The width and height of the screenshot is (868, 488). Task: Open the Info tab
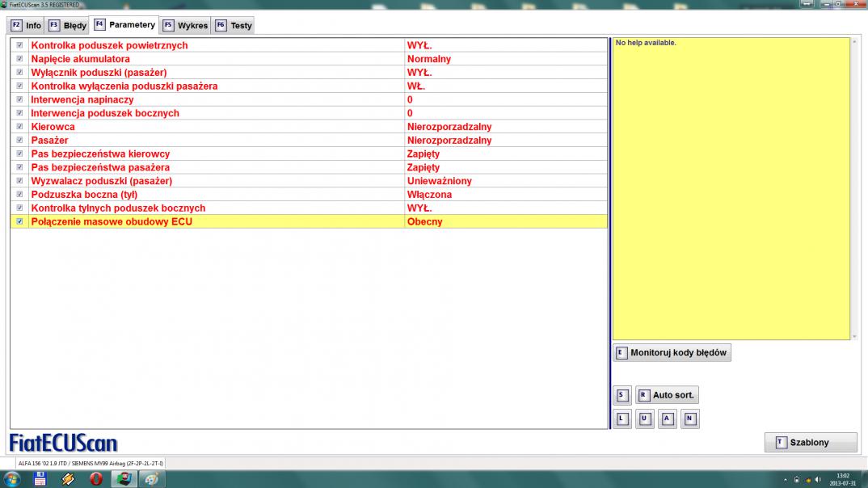coord(26,26)
